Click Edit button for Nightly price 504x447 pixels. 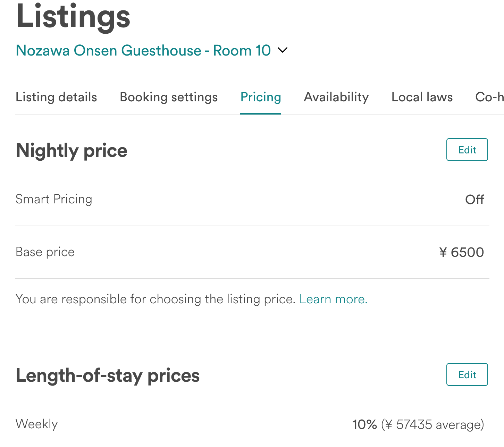point(467,150)
